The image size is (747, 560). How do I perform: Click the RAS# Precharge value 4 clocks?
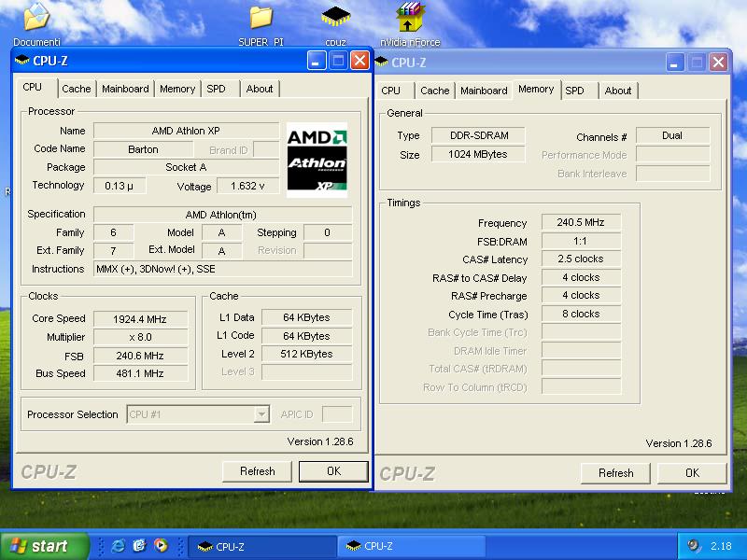pyautogui.click(x=581, y=295)
